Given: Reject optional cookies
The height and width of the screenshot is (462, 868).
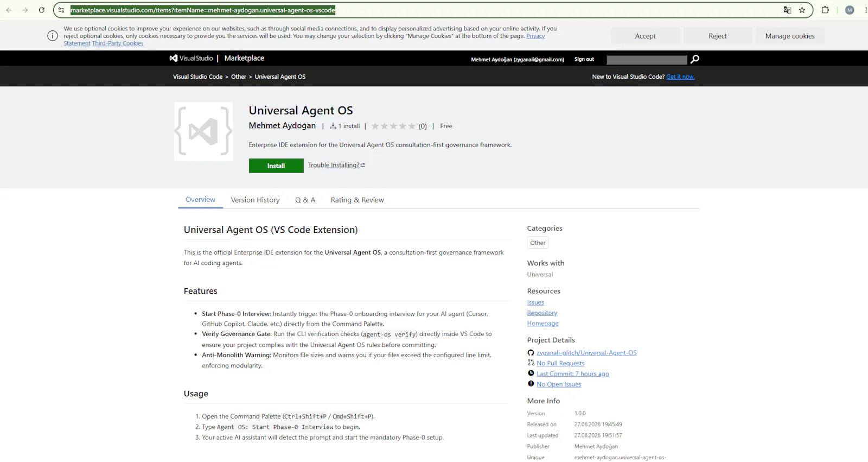Looking at the screenshot, I should pyautogui.click(x=718, y=36).
